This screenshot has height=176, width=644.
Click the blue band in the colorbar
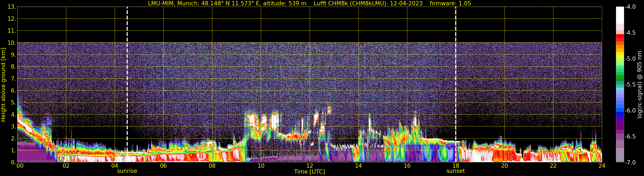pos(620,110)
